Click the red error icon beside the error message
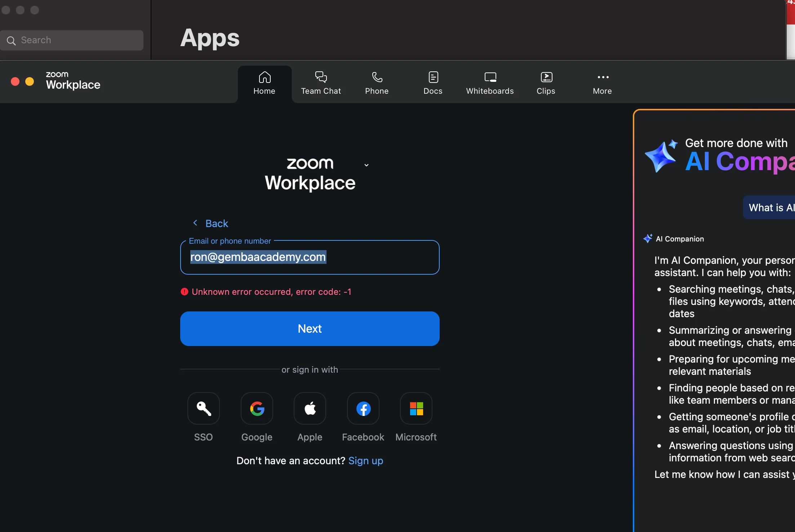 point(185,292)
